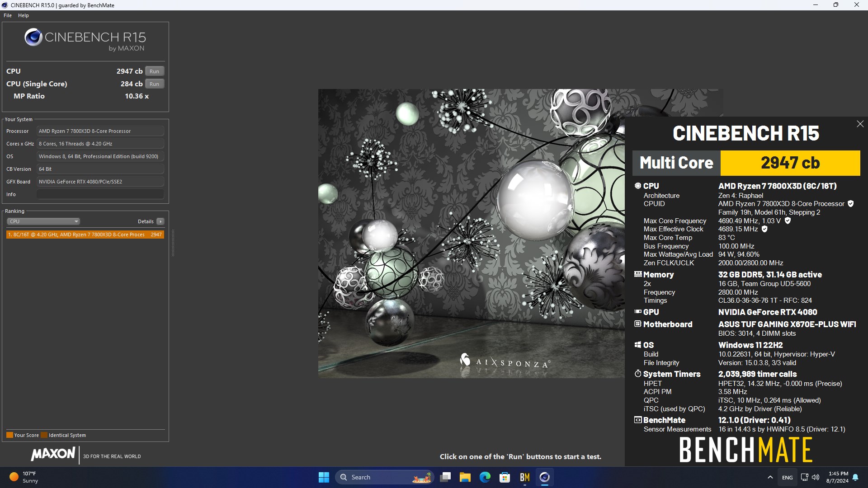Run the CPU (Single Core) test
The image size is (868, 488).
pyautogui.click(x=154, y=84)
